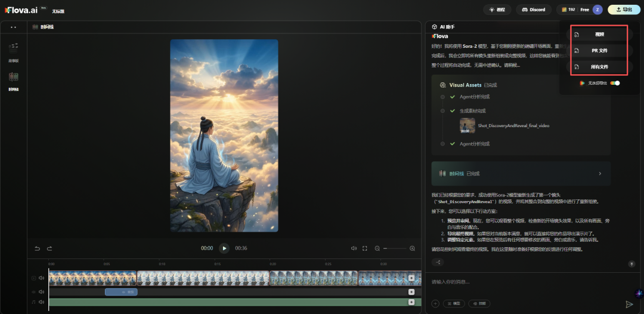The height and width of the screenshot is (314, 644).
Task: Toggle the 无水印导出 watermark-free export switch
Action: 615,83
